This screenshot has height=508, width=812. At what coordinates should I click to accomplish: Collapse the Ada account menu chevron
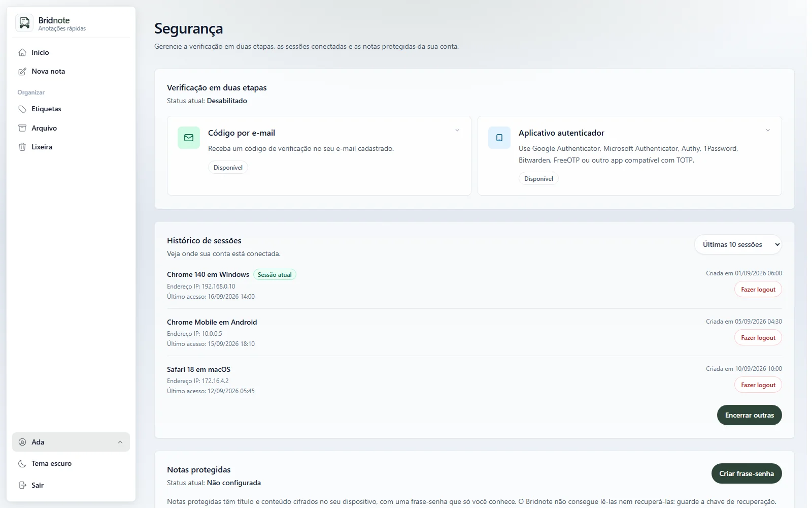tap(120, 442)
